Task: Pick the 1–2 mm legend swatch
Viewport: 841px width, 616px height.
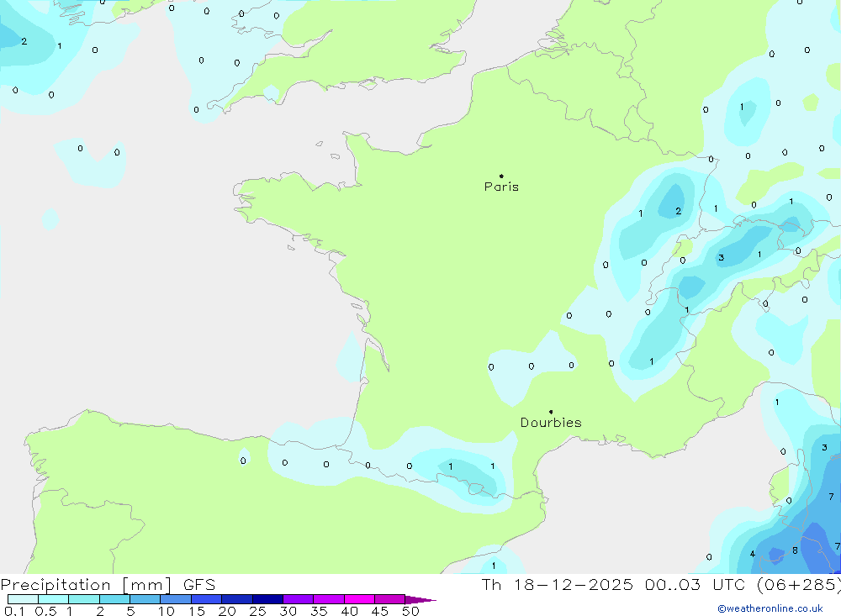Action: point(84,599)
